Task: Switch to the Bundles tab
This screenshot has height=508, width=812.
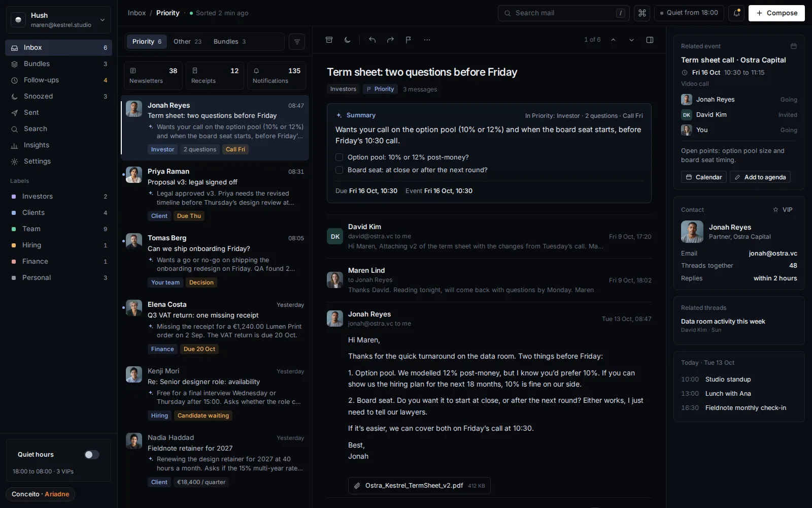Action: (229, 42)
